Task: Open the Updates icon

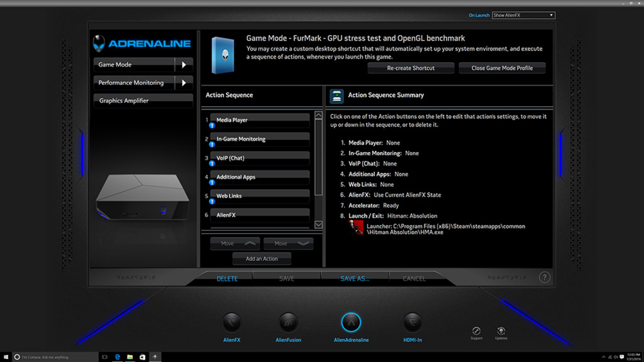Action: 501,331
